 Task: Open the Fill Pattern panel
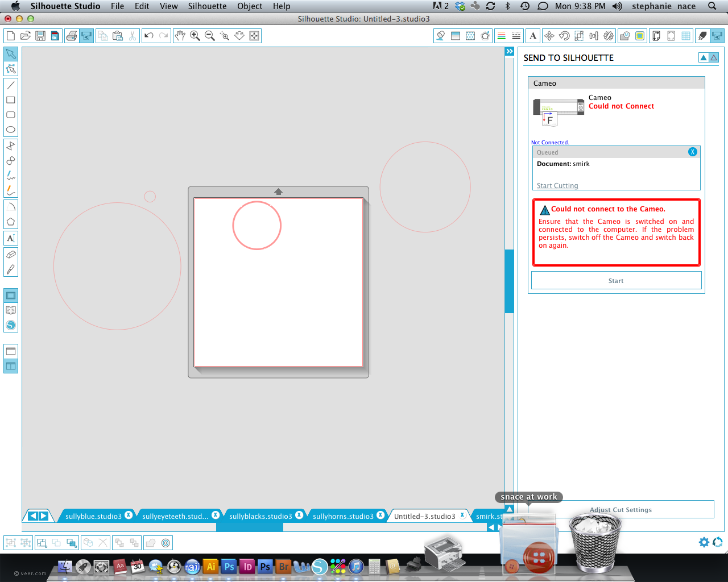click(470, 36)
